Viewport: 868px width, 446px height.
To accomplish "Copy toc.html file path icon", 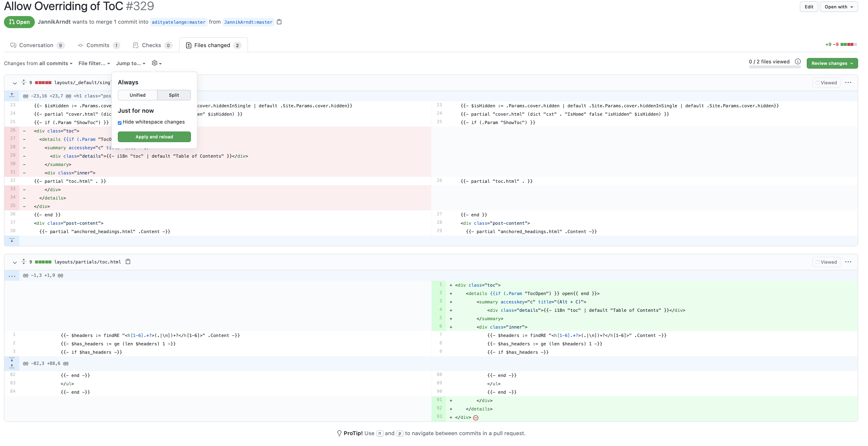I will coord(128,261).
